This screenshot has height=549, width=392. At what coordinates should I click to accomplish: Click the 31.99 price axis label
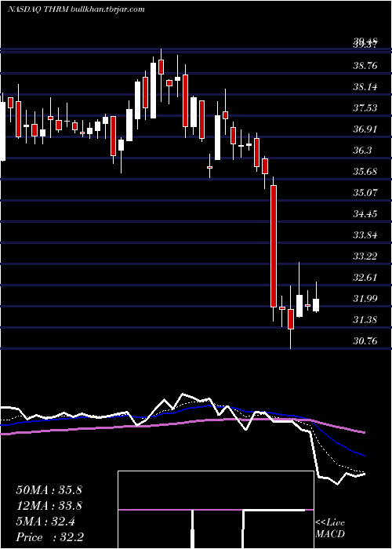tap(365, 299)
